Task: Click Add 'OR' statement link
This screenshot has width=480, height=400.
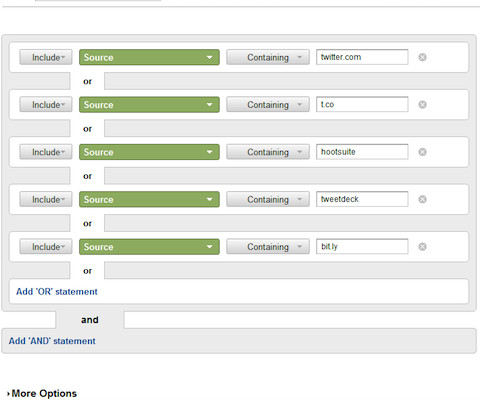Action: tap(57, 292)
